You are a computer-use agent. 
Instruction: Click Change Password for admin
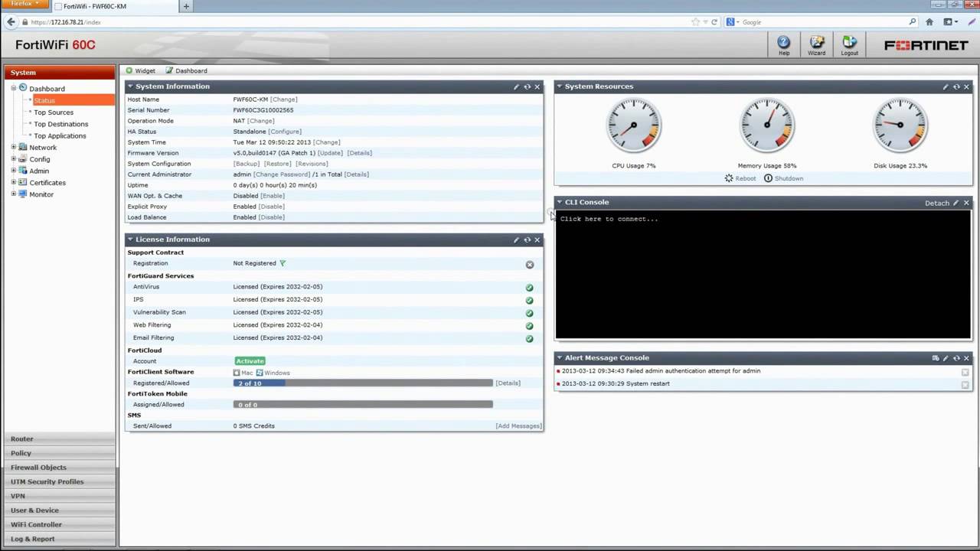tap(282, 174)
